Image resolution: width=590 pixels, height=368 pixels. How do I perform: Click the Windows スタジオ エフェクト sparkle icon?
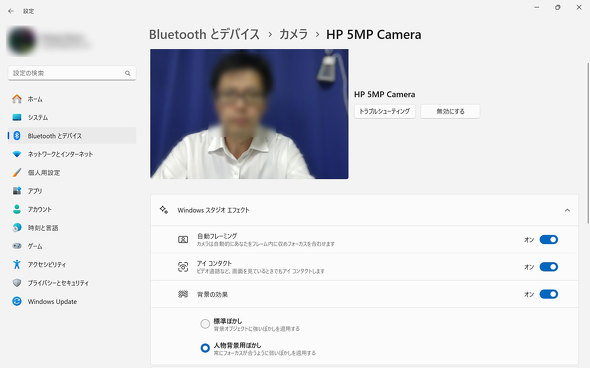click(164, 210)
